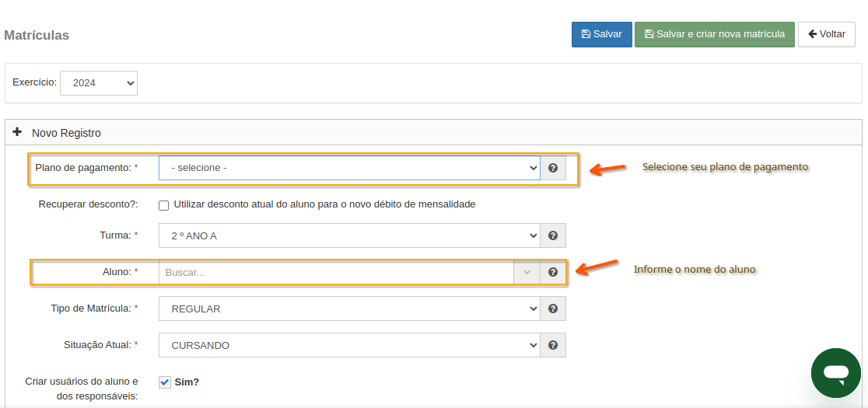Image resolution: width=868 pixels, height=408 pixels.
Task: Click Salvar e criar nova matrícula button
Action: [x=714, y=34]
